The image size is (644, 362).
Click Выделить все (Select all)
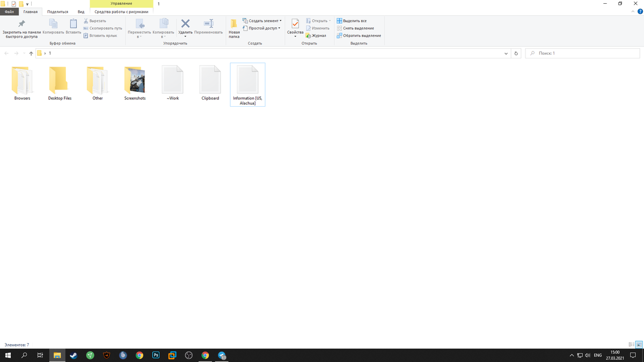(352, 21)
